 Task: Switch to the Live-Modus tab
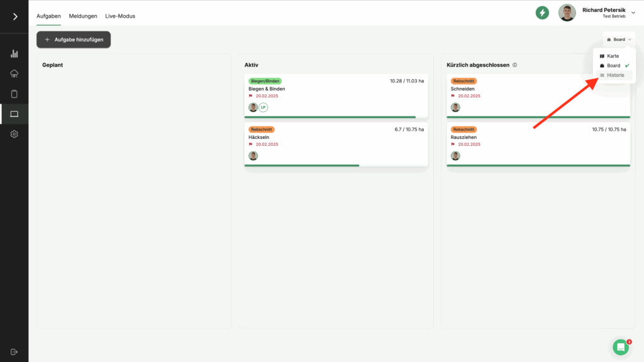click(x=120, y=16)
